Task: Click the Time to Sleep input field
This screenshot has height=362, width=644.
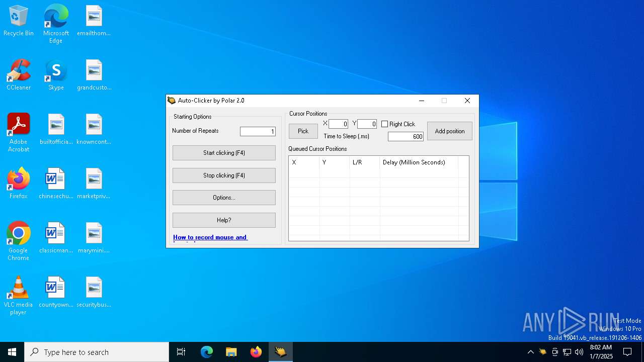Action: 406,137
